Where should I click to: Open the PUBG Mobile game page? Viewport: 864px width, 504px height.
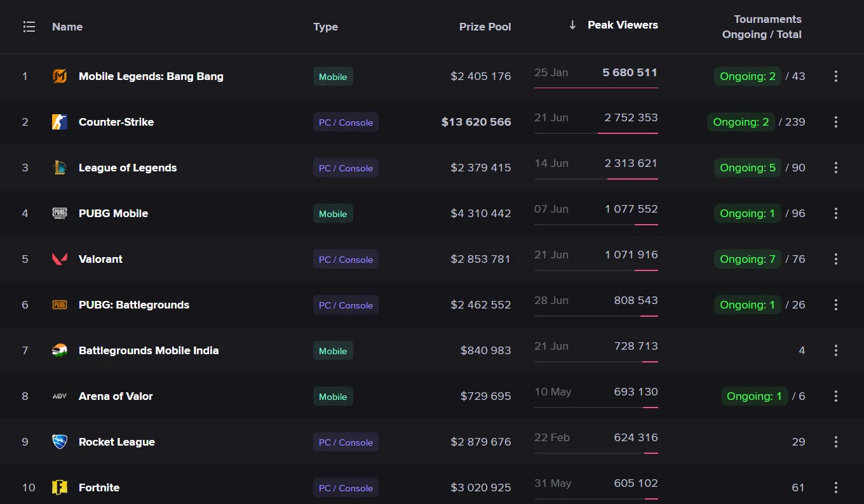click(x=113, y=213)
